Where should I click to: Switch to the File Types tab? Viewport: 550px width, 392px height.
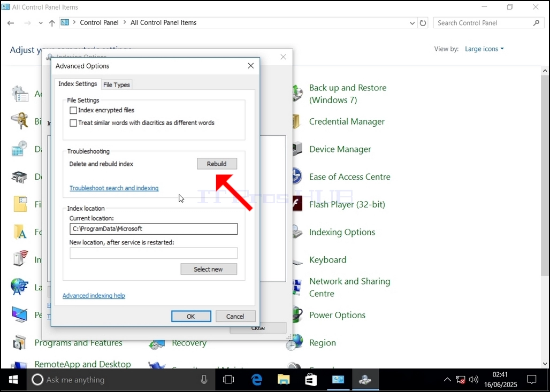(117, 85)
